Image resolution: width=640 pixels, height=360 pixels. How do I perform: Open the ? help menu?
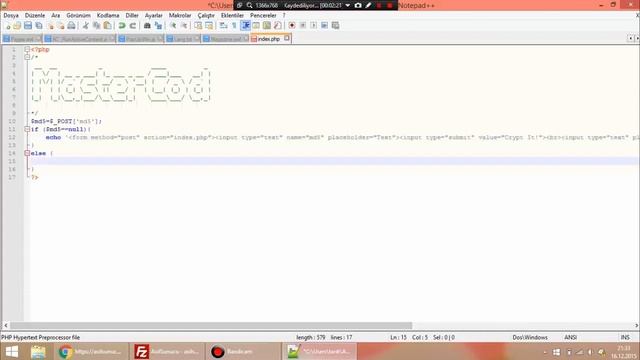point(284,16)
